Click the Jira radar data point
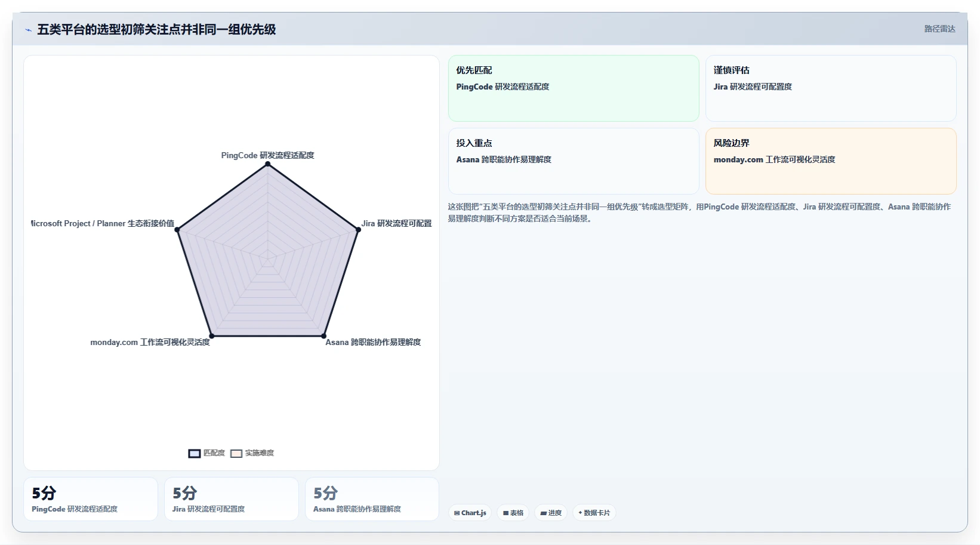The height and width of the screenshot is (545, 980). click(x=358, y=229)
